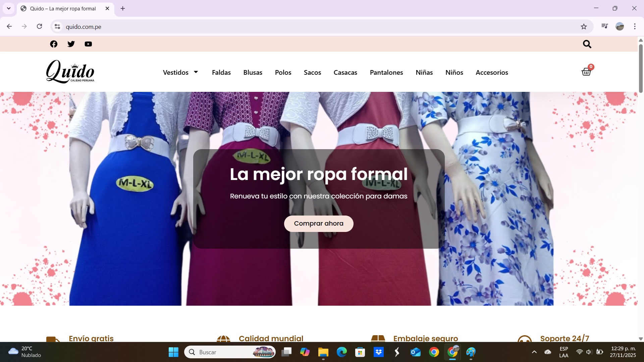The height and width of the screenshot is (362, 644).
Task: Open the YouTube social link icon
Action: tap(88, 44)
